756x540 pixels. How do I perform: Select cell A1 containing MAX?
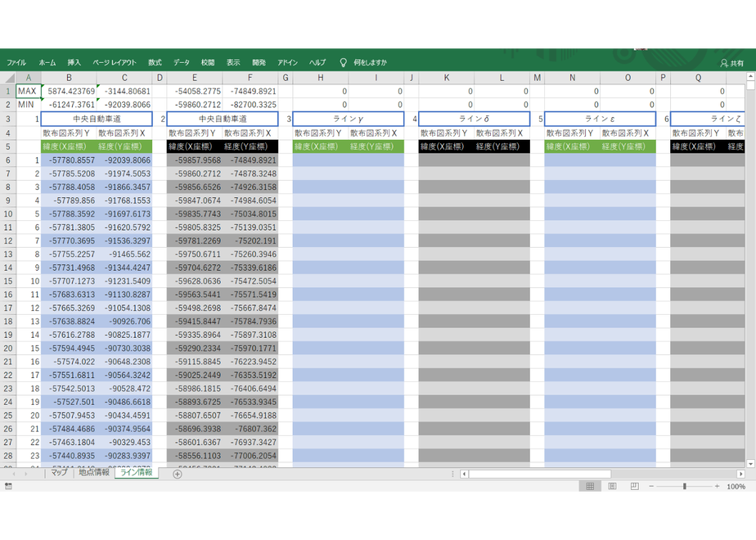pyautogui.click(x=29, y=91)
